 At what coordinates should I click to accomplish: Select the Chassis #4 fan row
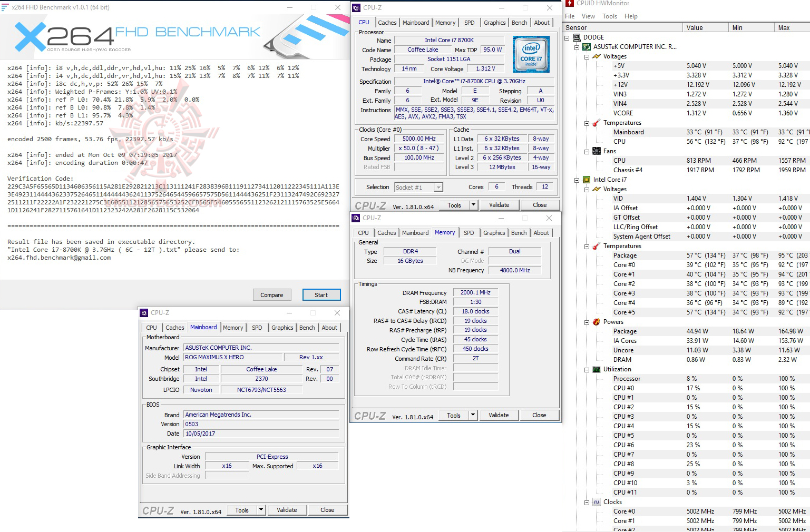pos(686,170)
